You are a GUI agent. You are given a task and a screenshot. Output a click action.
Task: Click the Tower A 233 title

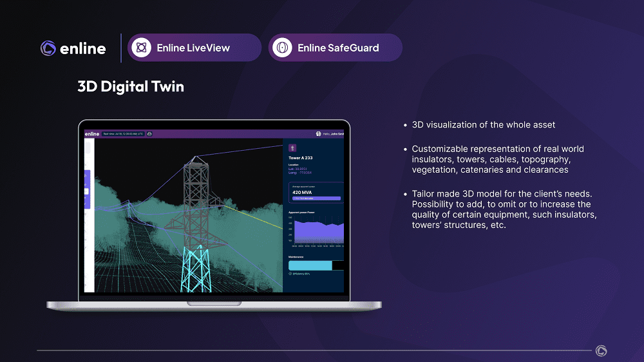tap(301, 158)
